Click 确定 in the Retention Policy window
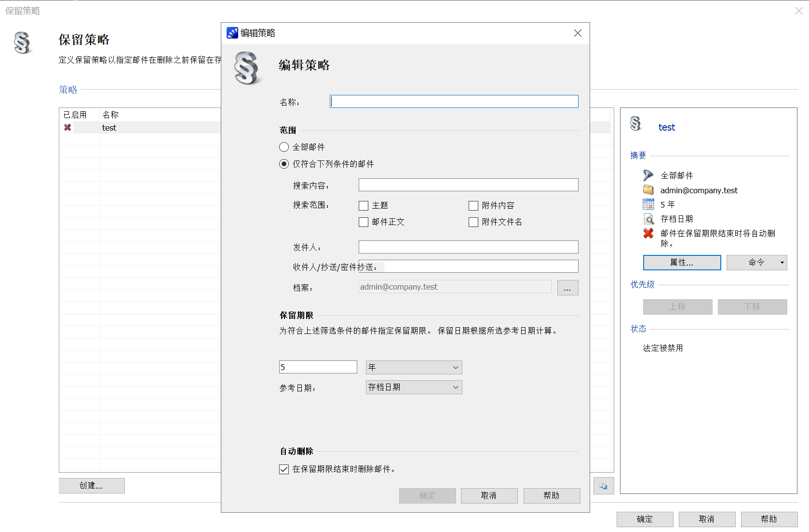Viewport: 809px width, 532px height. point(645,519)
